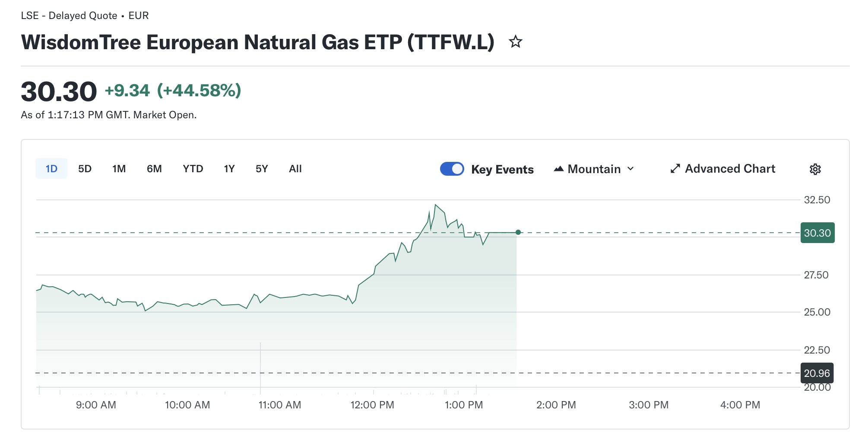Screen dimensions: 868x436
Task: Switch to the 5D chart tab
Action: coord(85,169)
